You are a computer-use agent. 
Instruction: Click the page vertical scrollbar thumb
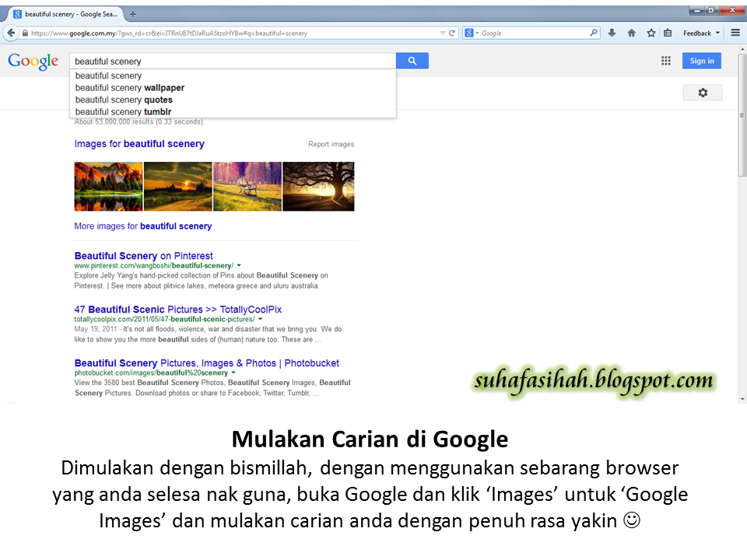coord(742,114)
